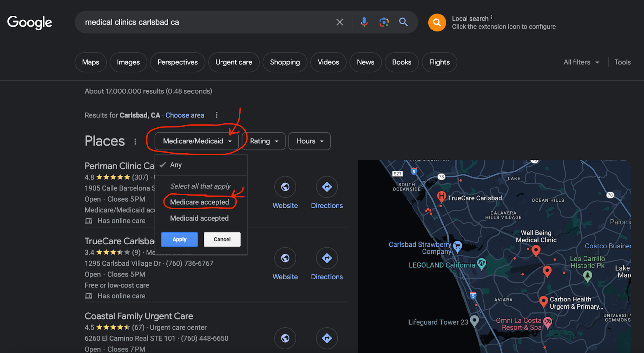
Task: Switch to the Videos tab
Action: pyautogui.click(x=328, y=62)
